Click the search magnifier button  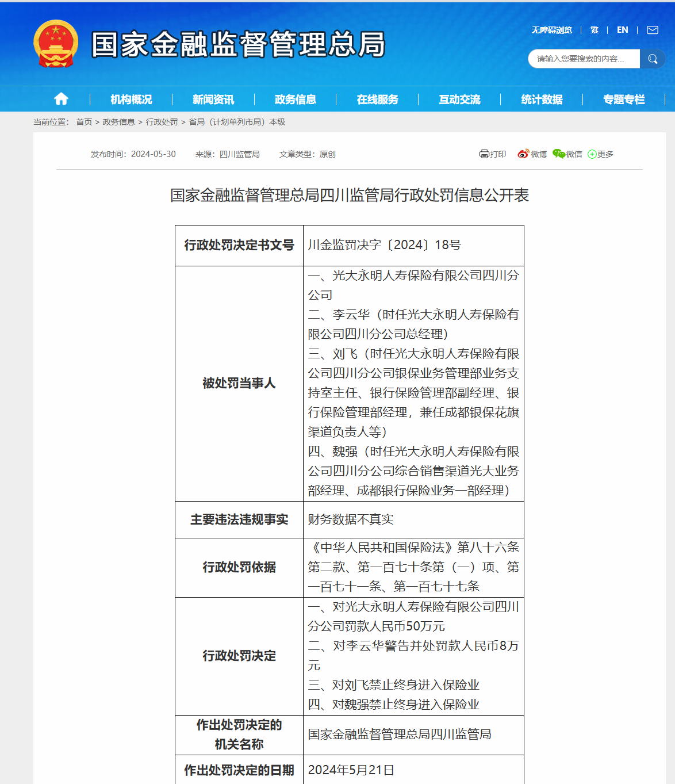point(653,59)
